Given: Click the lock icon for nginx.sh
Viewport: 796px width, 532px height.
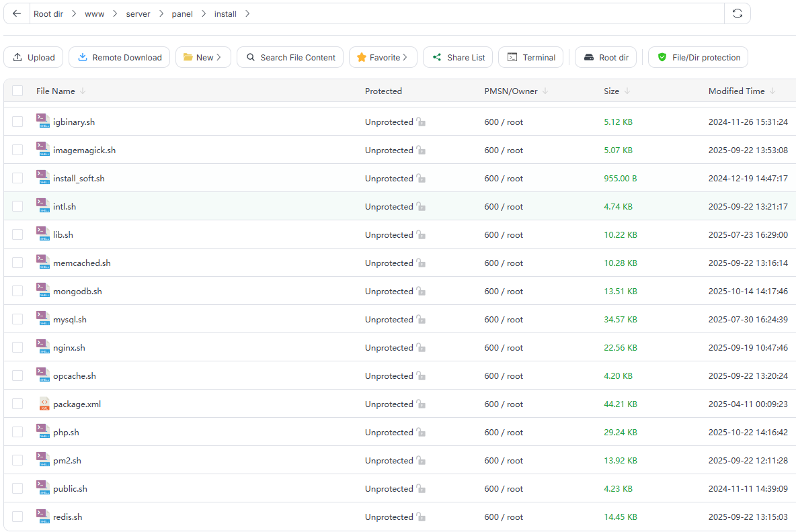Looking at the screenshot, I should [x=421, y=348].
